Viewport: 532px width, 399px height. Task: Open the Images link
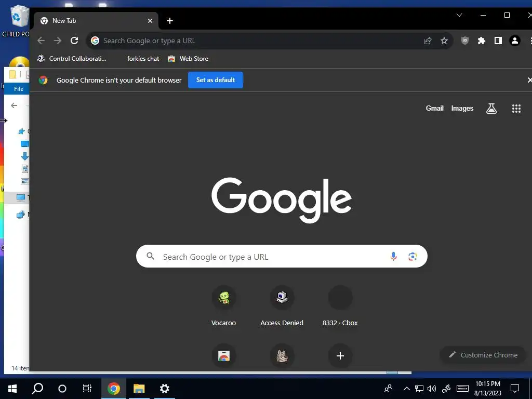pos(462,108)
